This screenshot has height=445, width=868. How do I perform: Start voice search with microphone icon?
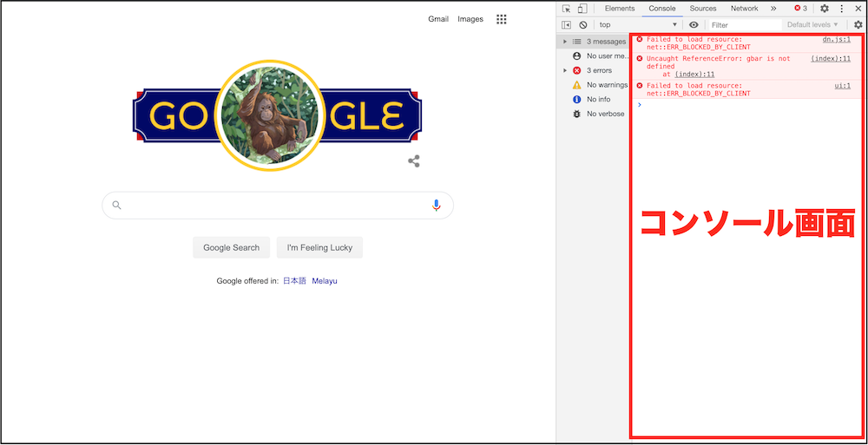[437, 206]
